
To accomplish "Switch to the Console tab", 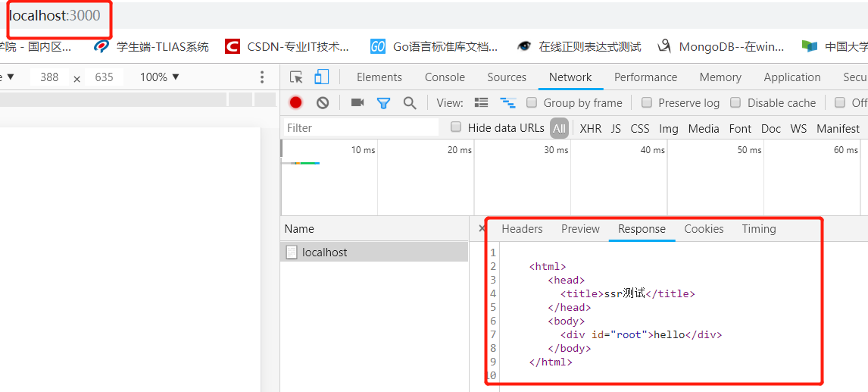I will click(x=445, y=77).
